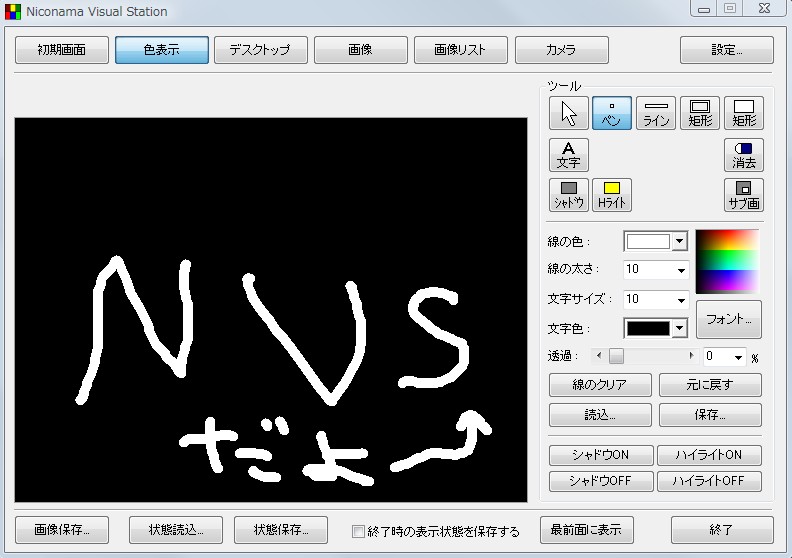Image resolution: width=792 pixels, height=558 pixels.
Task: Turn off highlight with ハイライトOFF
Action: 709,481
